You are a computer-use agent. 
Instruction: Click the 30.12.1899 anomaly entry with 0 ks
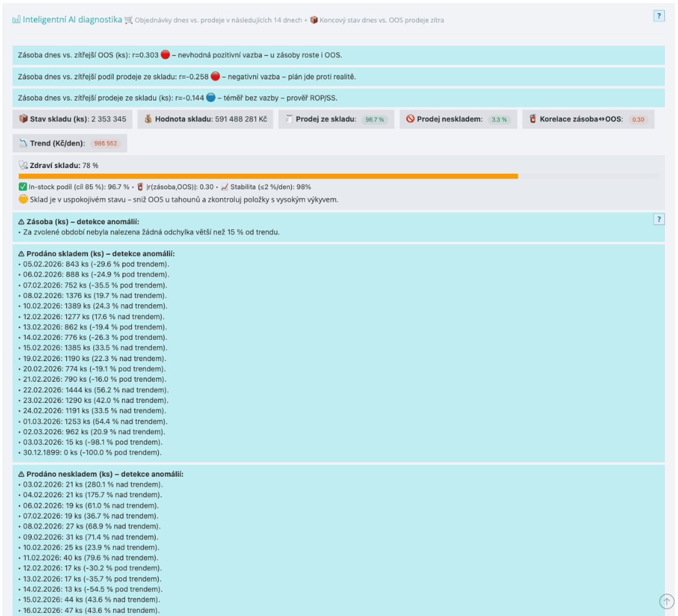pyautogui.click(x=90, y=452)
